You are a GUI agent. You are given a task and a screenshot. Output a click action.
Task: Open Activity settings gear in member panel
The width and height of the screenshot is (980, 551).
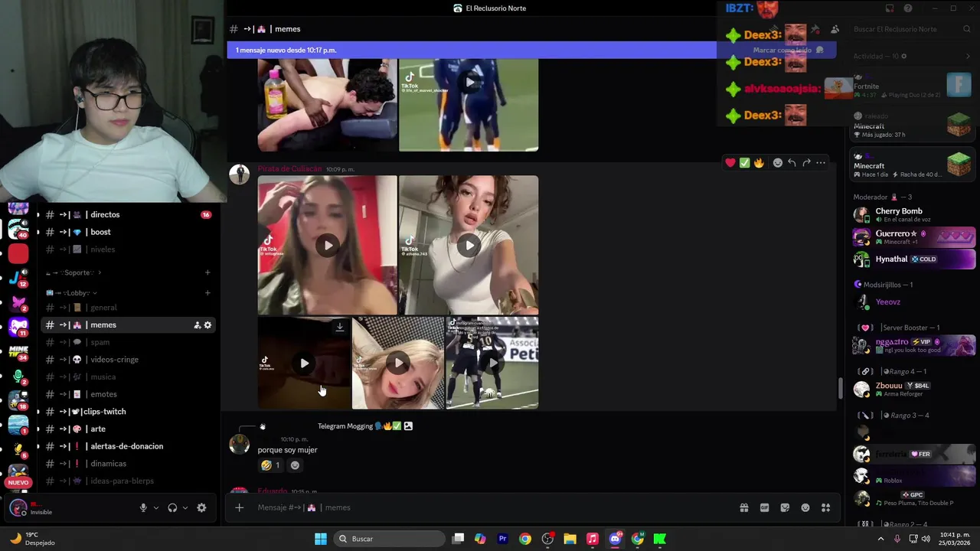903,56
